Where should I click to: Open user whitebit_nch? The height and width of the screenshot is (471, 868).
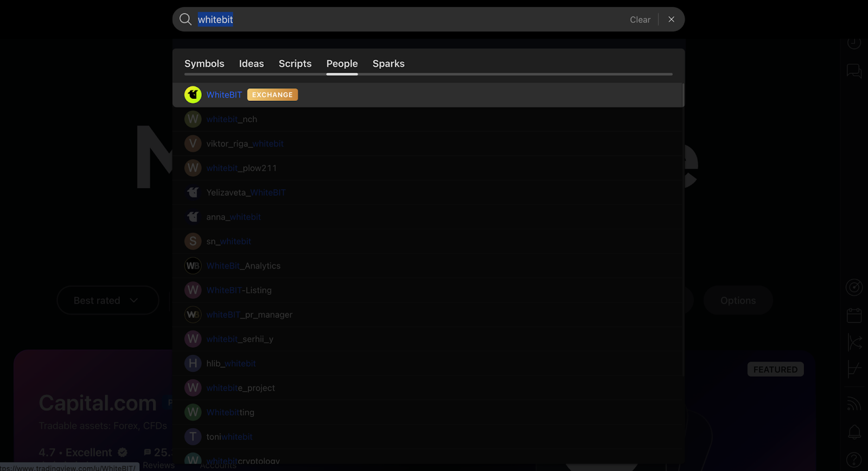[x=427, y=119]
